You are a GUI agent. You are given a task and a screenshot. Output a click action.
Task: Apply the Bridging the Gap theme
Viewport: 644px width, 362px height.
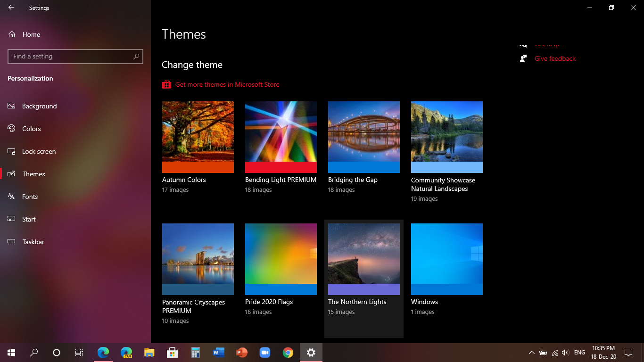pyautogui.click(x=364, y=137)
